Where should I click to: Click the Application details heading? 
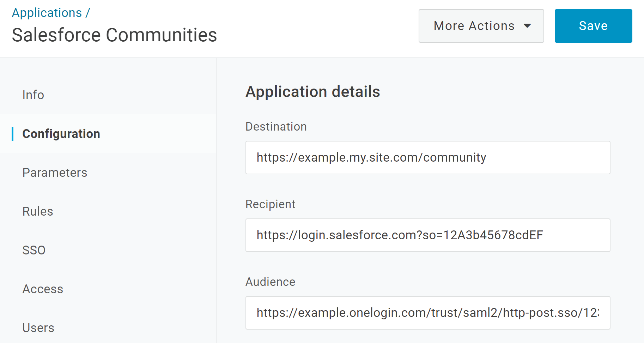click(312, 92)
